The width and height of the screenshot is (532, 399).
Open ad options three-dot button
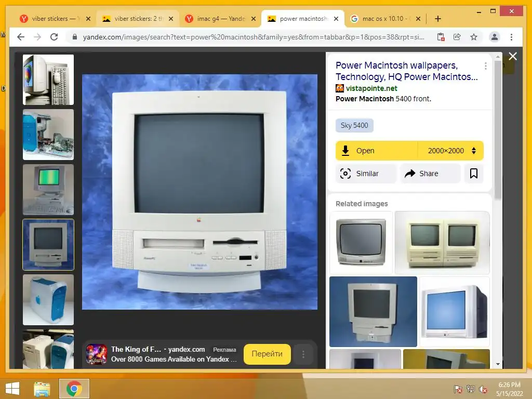pos(303,354)
